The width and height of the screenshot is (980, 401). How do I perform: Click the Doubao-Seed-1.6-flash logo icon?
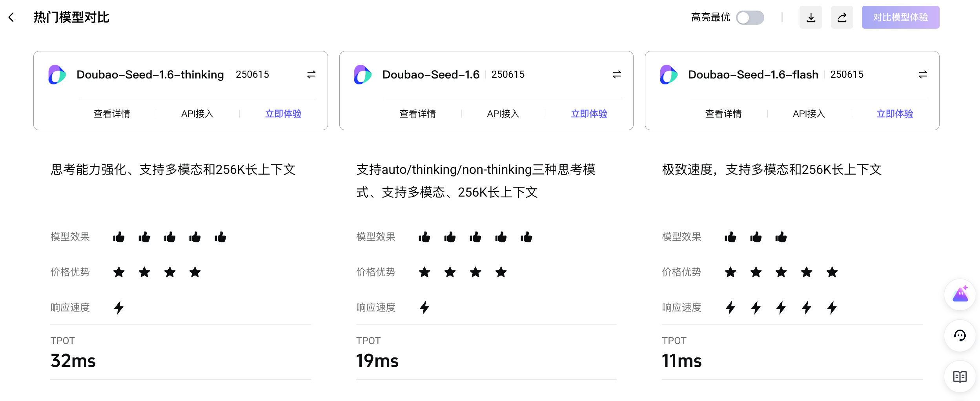click(669, 75)
